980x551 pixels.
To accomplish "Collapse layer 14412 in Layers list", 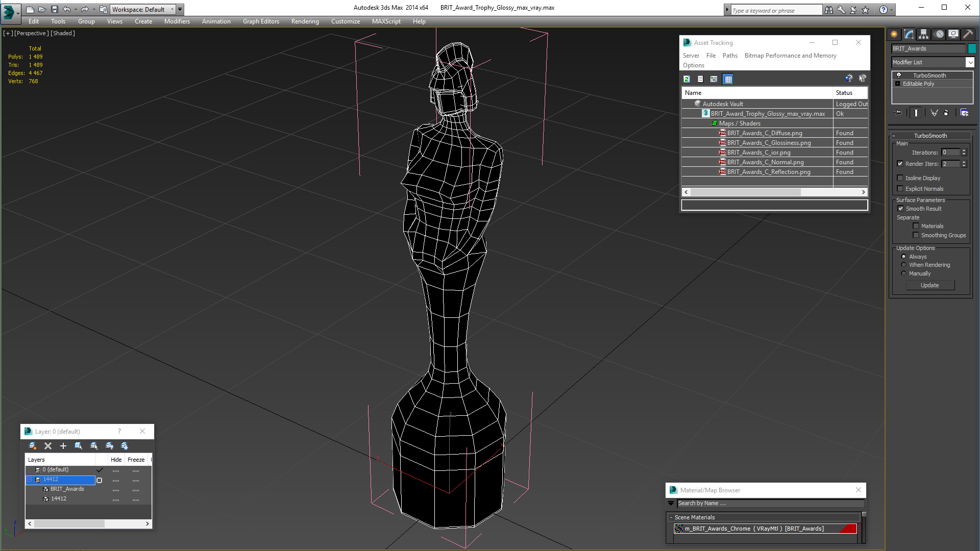I will coord(30,480).
